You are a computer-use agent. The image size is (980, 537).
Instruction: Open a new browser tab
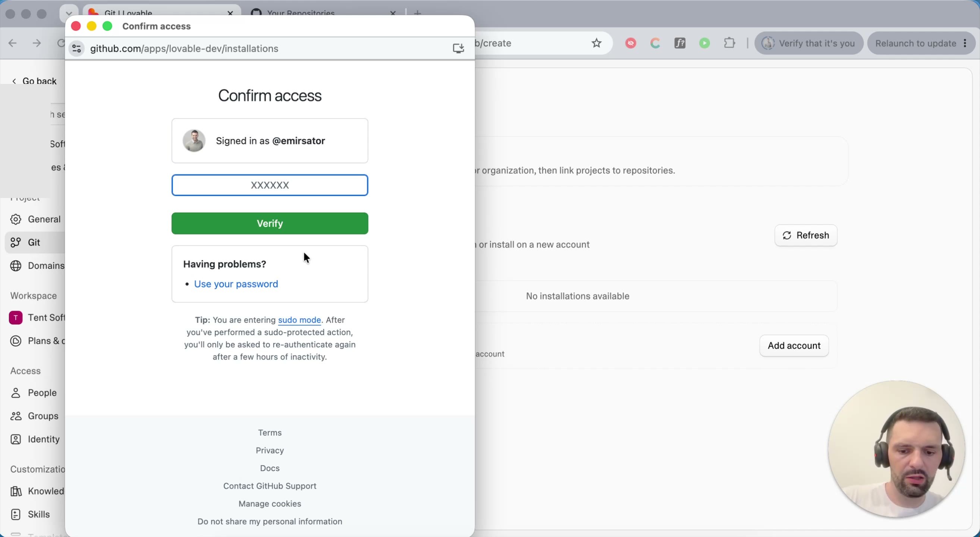pos(418,13)
